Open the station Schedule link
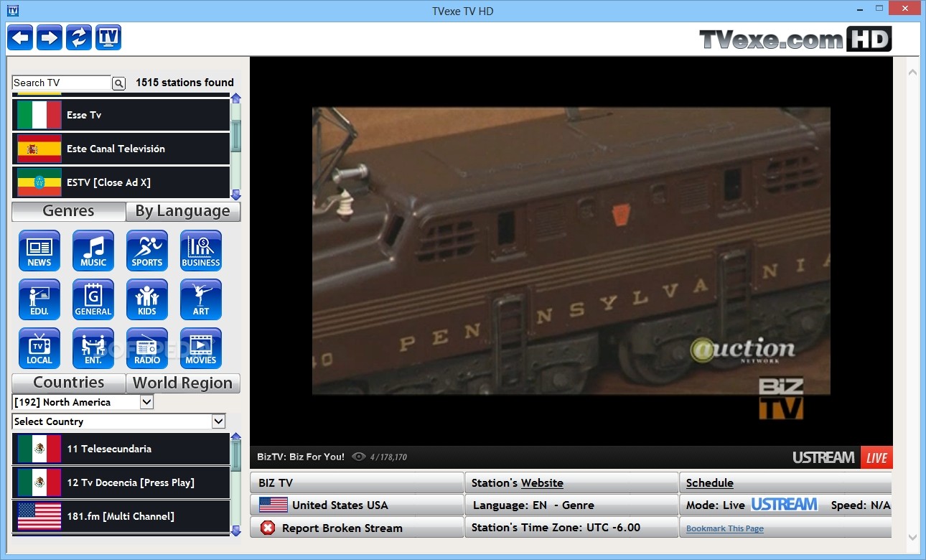Viewport: 926px width, 560px height. coord(710,483)
